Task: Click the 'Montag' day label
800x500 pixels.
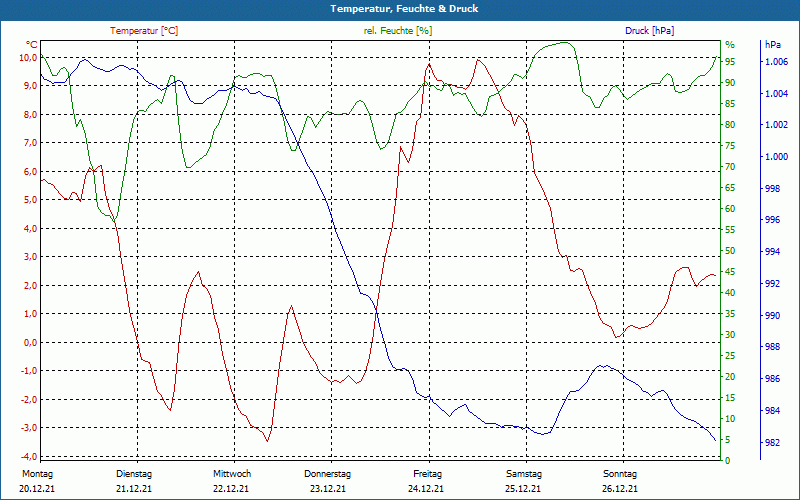Action: click(38, 474)
